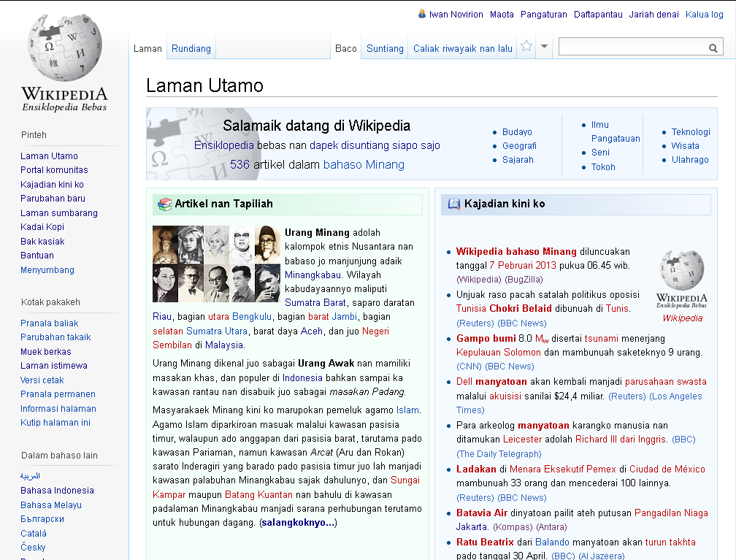736x560 pixels.
Task: Open Ilmu Pangatauan category link
Action: [616, 131]
